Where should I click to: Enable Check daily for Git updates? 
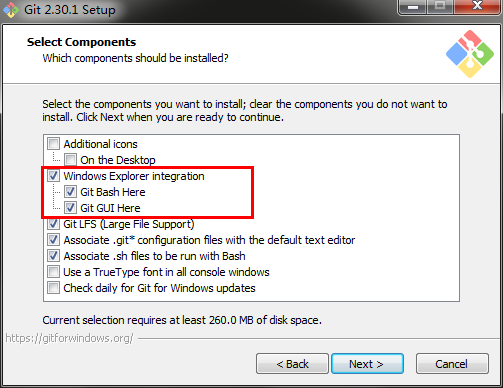pos(53,288)
